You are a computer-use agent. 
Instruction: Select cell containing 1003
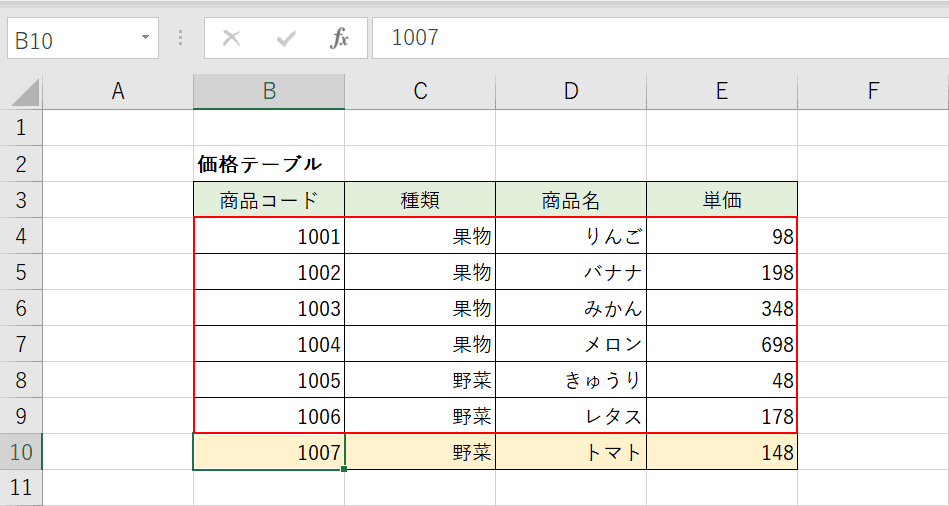tap(269, 308)
